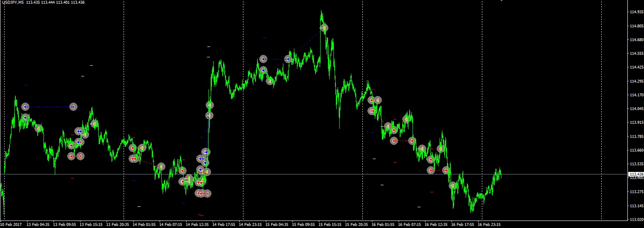Click the 16 Feb 07:15 time label
The image size is (644, 228).
[x=410, y=224]
